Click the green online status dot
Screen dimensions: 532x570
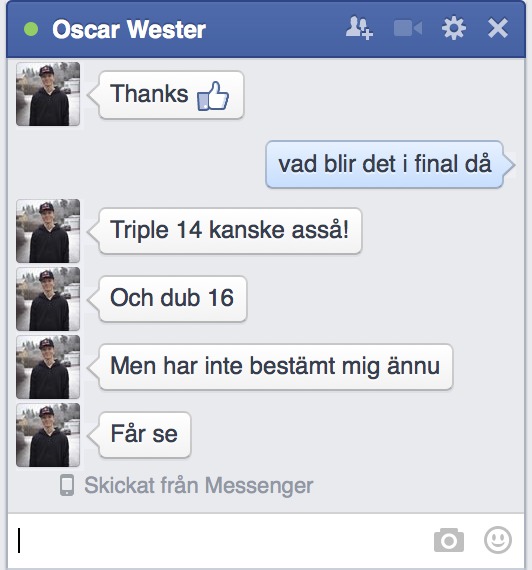click(x=31, y=29)
